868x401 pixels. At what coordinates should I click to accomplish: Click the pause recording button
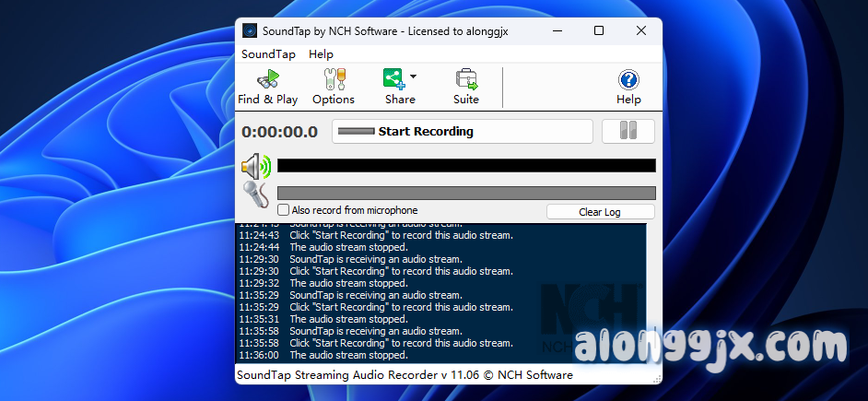click(x=628, y=132)
